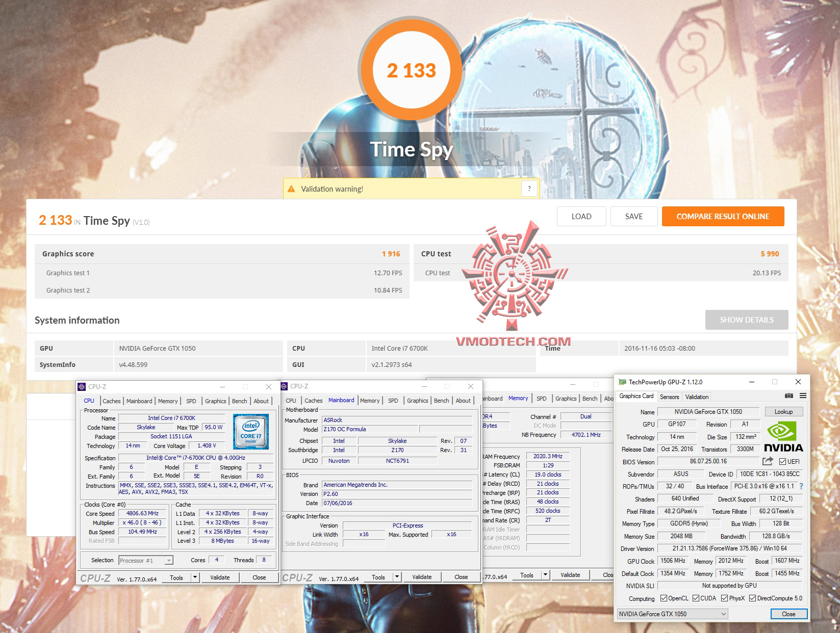Click the Core Voltage value 1.408 V

click(207, 445)
